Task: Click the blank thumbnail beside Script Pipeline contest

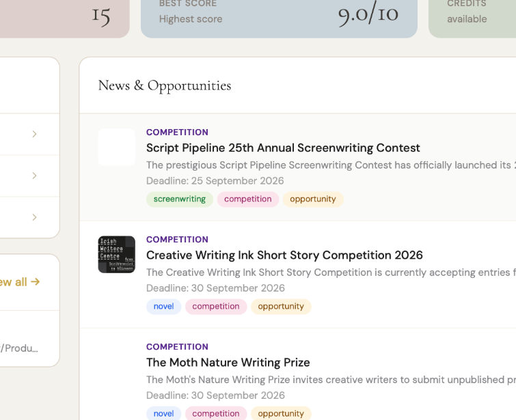Action: (x=116, y=147)
